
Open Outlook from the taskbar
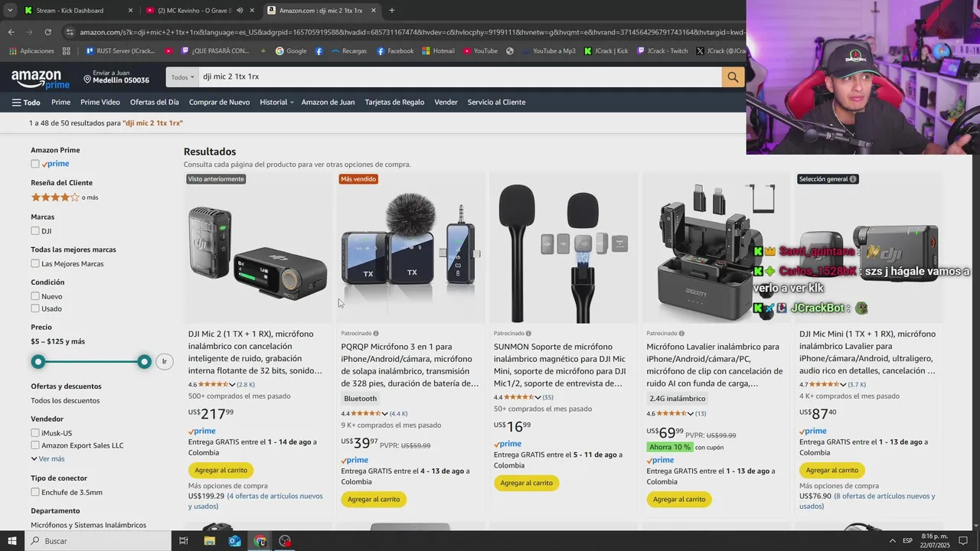pos(234,541)
